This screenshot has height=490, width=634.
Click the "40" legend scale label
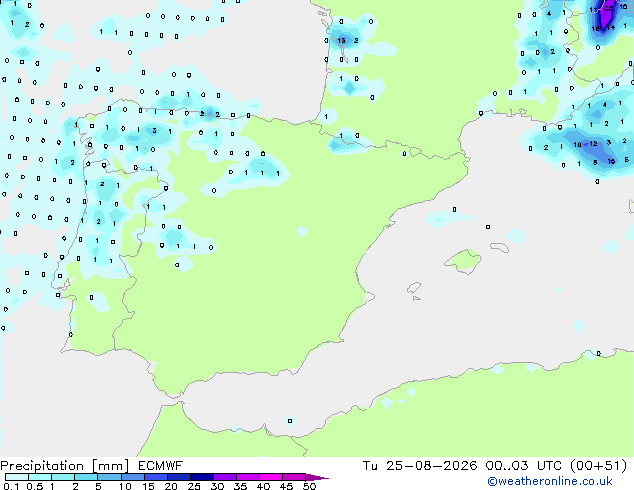tap(263, 486)
